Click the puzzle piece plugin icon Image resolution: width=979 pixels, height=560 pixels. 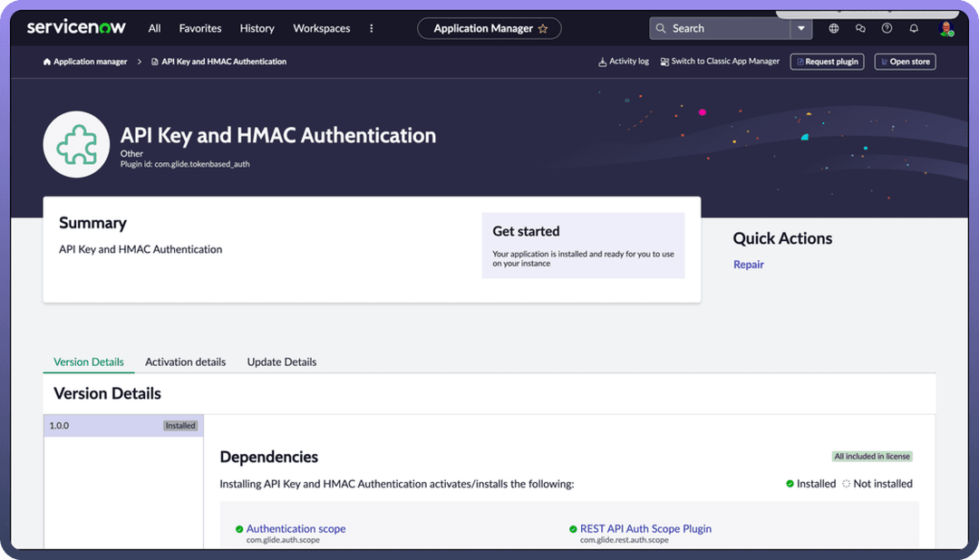coord(77,144)
